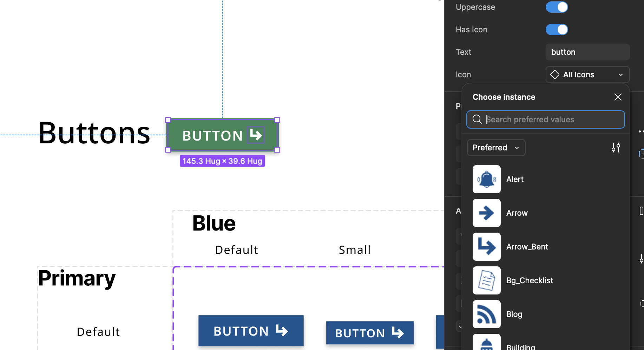Choose the Arrow_Bent icon thumbnail

coord(487,247)
